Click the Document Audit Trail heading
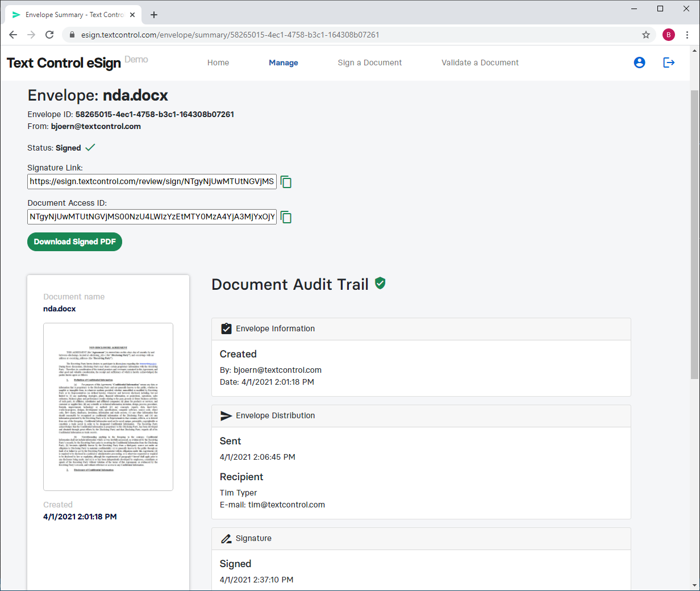The width and height of the screenshot is (700, 591). [290, 284]
